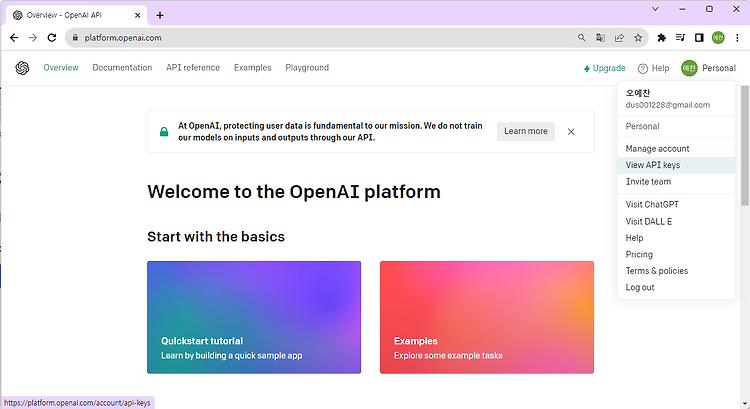The height and width of the screenshot is (409, 750).
Task: Open the Quickstart tutorial card
Action: click(x=254, y=317)
